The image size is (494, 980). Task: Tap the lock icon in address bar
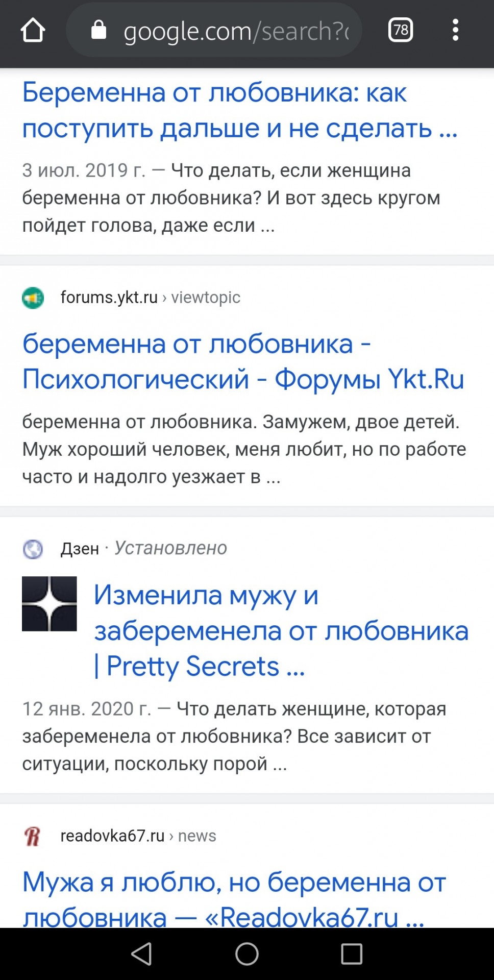coord(98,31)
